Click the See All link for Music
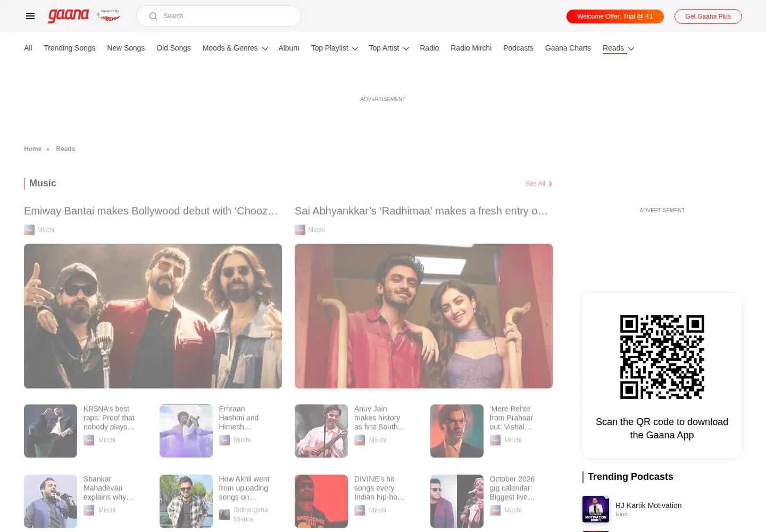 click(535, 184)
